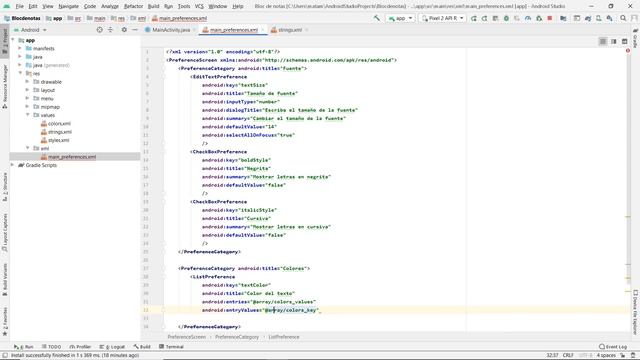This screenshot has height=360, width=640.
Task: Click Select Opened File target icon
Action: pyautogui.click(x=99, y=30)
